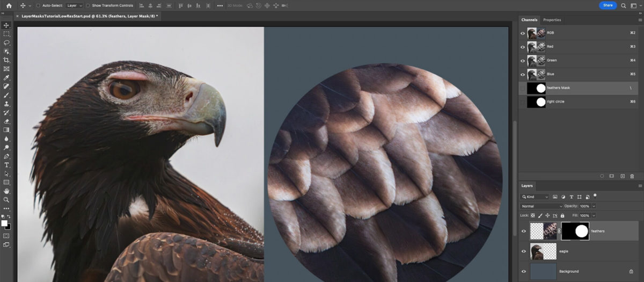This screenshot has height=282, width=644.
Task: Filter layers by pixel layers icon
Action: point(555,197)
